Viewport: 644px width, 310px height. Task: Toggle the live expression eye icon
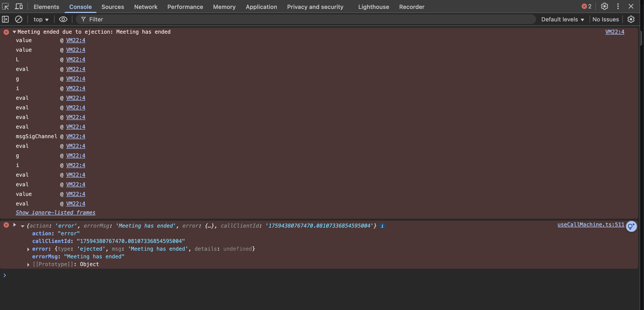pos(63,19)
